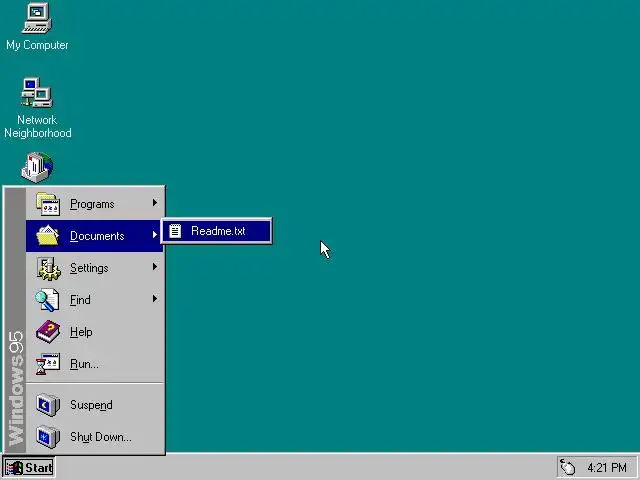Image resolution: width=640 pixels, height=480 pixels.
Task: Click the My Computer label text
Action: (37, 45)
